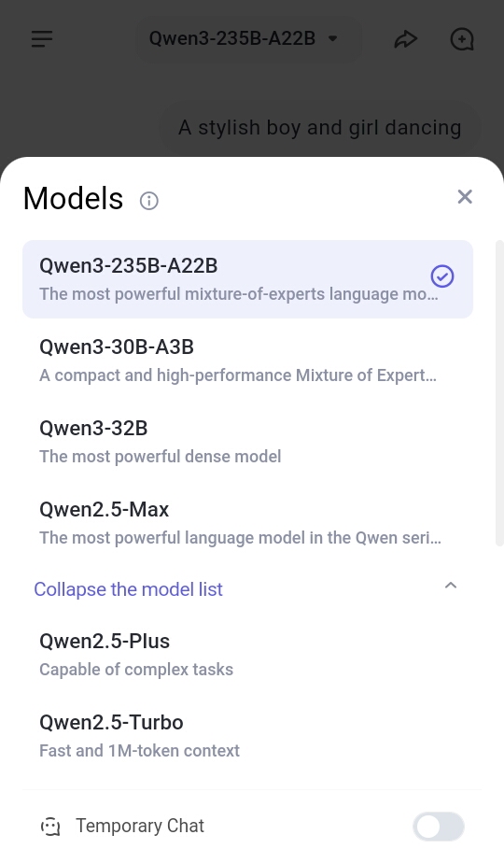Collapse list using the chevron up arrow
Image resolution: width=504 pixels, height=863 pixels.
pos(451,585)
